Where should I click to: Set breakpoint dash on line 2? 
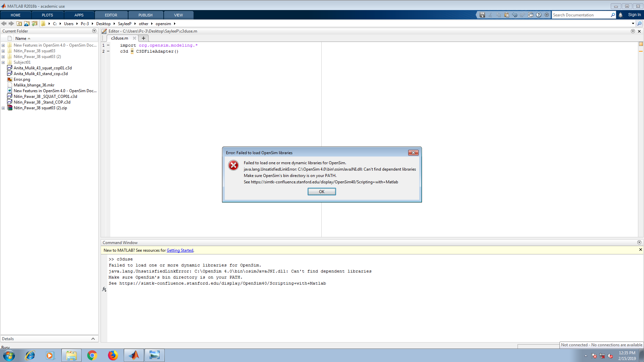coord(108,51)
